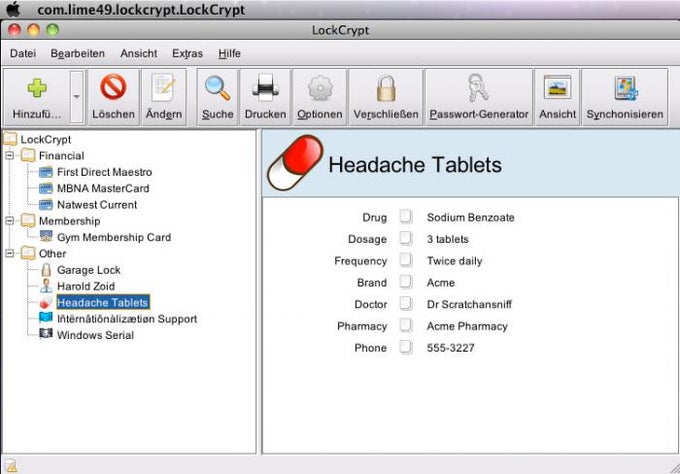Click the flag icon of Iñtërnâtiônàlizætiøn Support

click(46, 318)
